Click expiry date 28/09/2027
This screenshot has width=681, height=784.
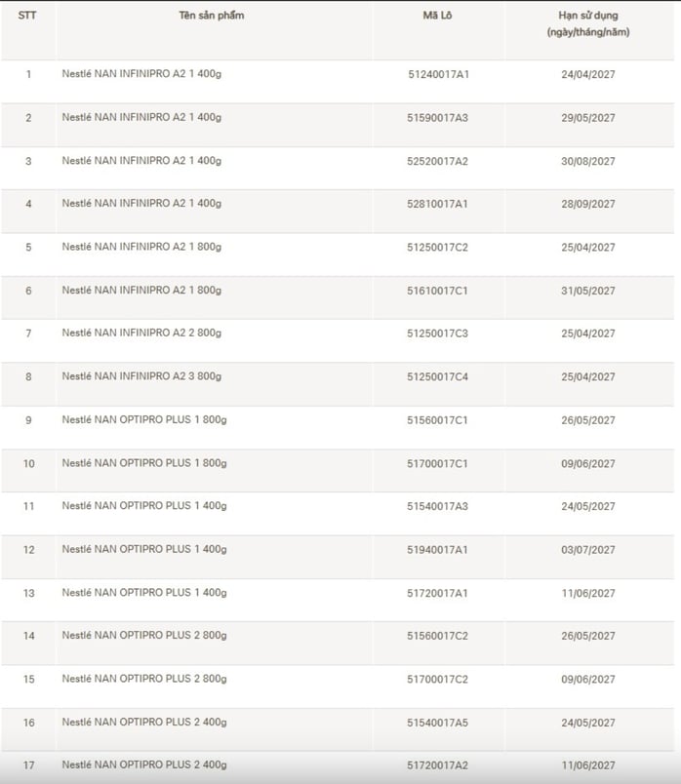tap(587, 204)
